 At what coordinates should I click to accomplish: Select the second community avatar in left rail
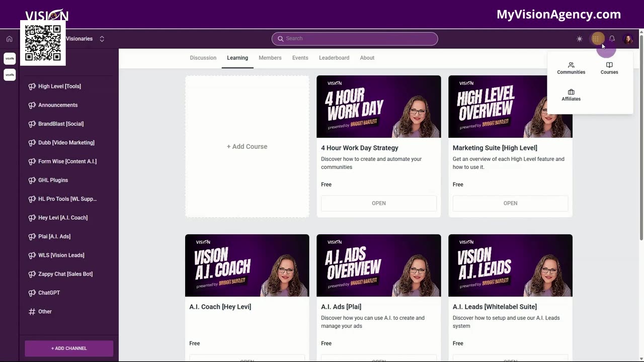coord(10,74)
